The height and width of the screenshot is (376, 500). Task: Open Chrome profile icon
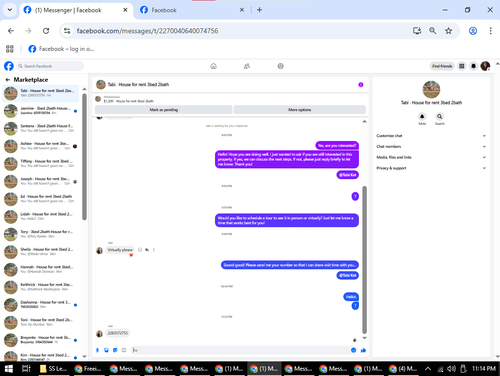point(473,31)
